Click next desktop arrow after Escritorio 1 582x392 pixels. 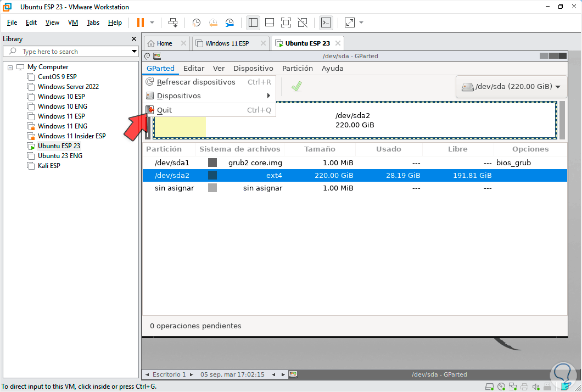192,374
